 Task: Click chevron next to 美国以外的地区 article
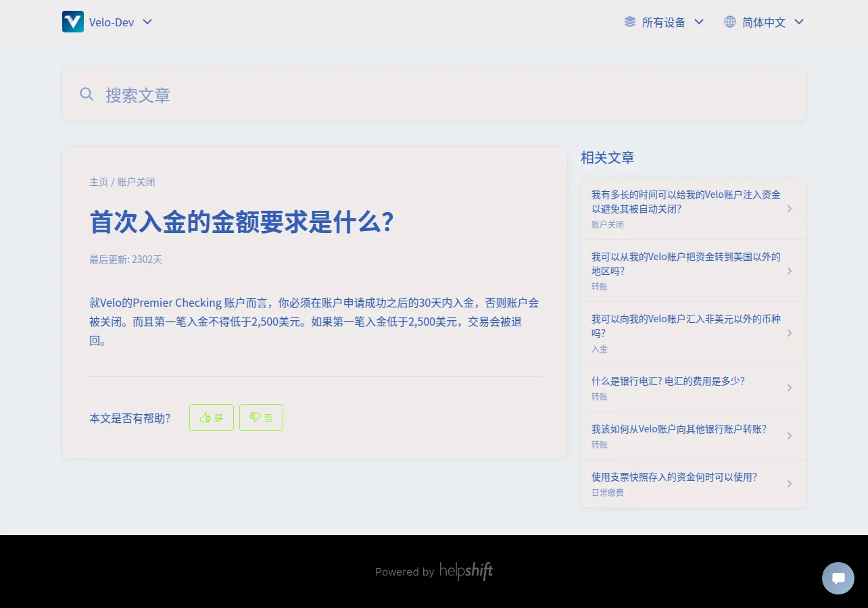click(790, 271)
